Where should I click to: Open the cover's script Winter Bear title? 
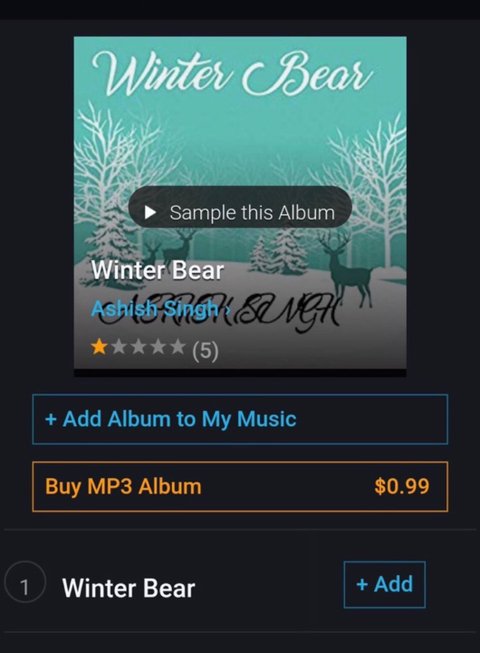click(x=232, y=73)
